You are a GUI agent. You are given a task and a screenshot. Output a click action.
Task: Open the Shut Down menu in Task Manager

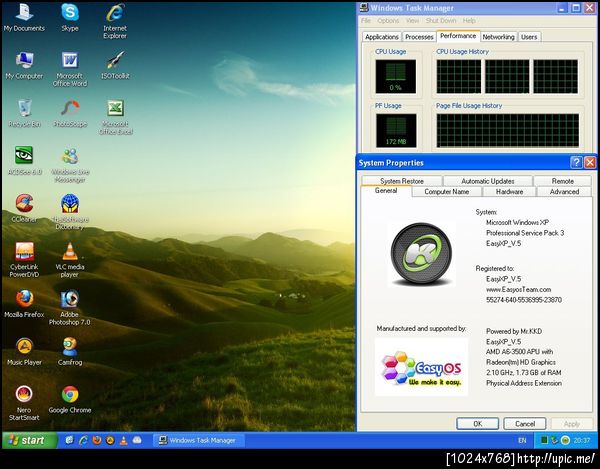click(441, 21)
